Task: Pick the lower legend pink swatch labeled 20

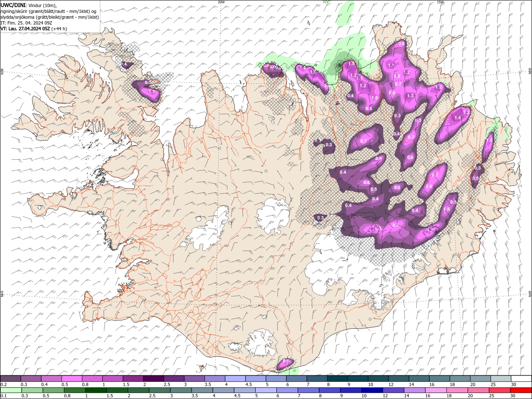Action: (x=478, y=390)
